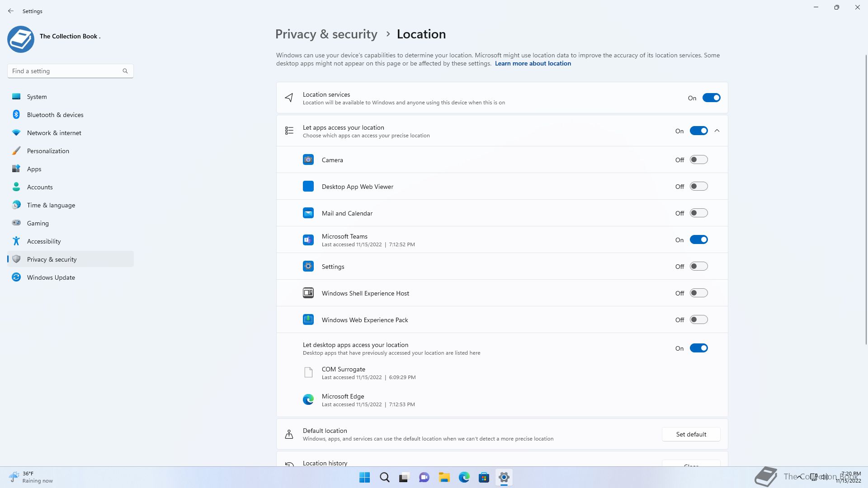Click the Camera app icon
Screen dimensions: 868x488
tap(308, 160)
